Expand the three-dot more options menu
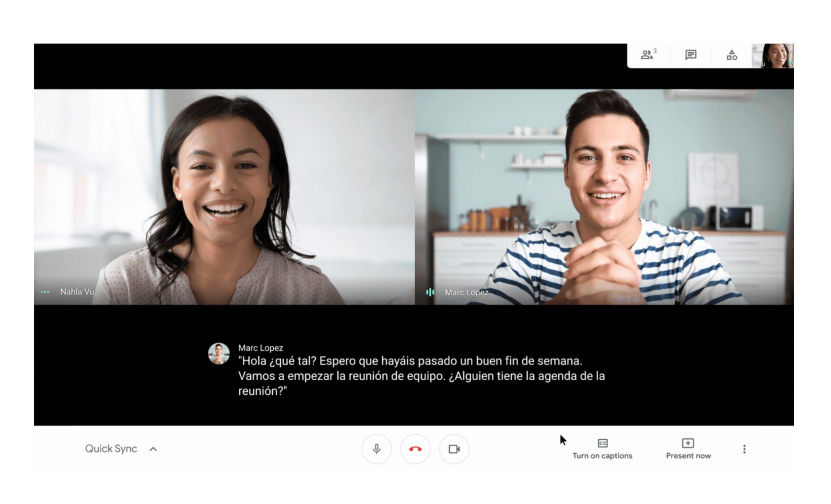This screenshot has height=504, width=831. tap(745, 449)
